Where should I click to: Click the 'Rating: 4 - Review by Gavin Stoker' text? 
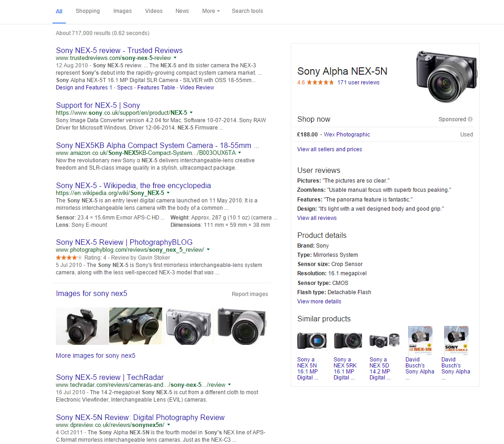(x=127, y=258)
